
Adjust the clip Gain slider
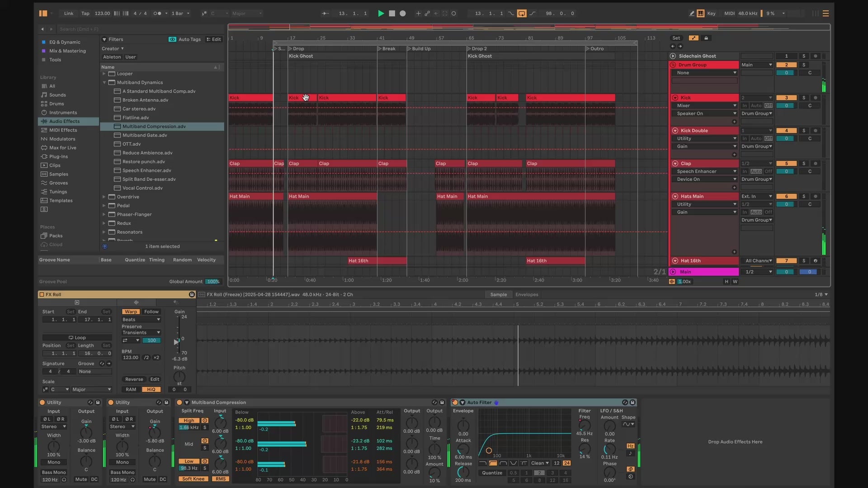(177, 342)
